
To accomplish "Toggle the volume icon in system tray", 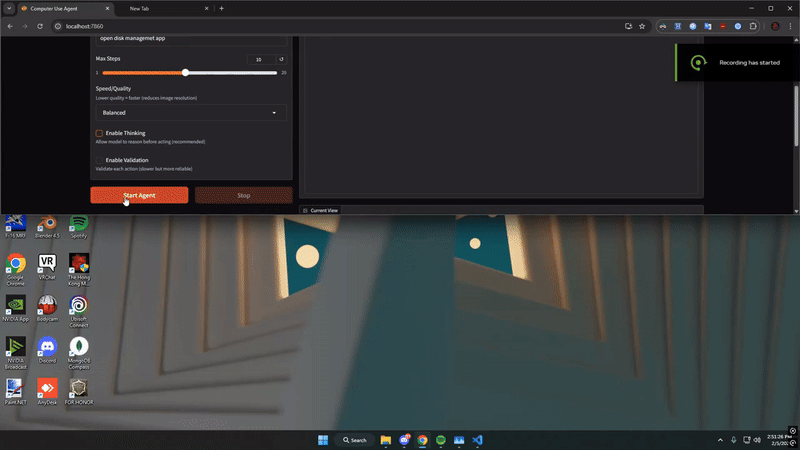I will coord(757,440).
